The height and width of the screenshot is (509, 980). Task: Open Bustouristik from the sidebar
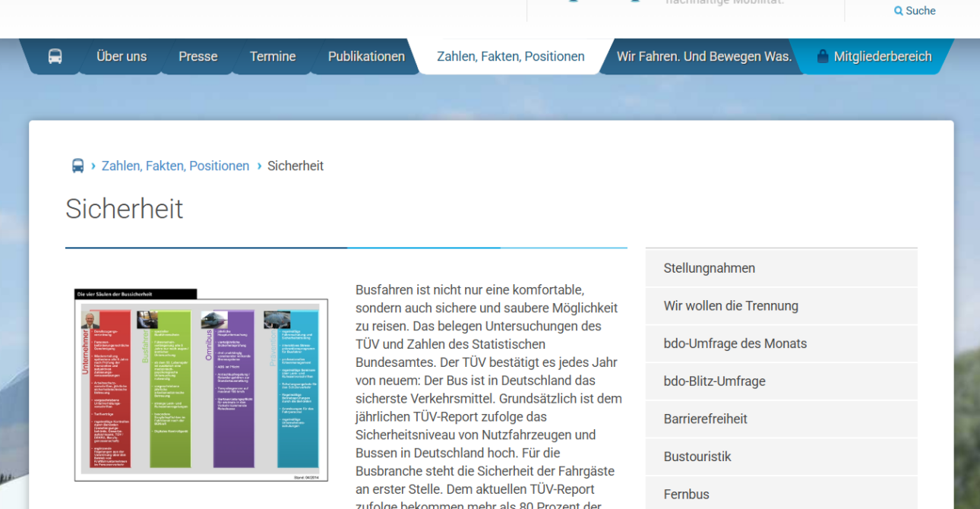tap(697, 457)
